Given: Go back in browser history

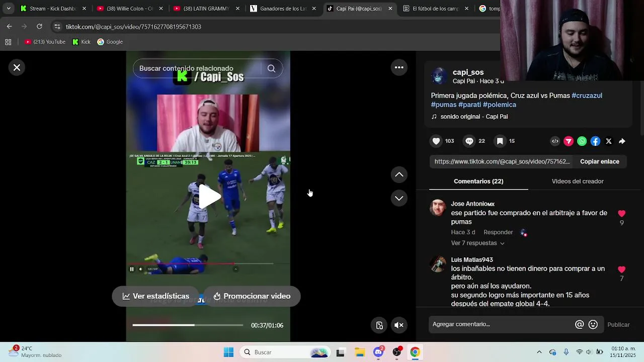Looking at the screenshot, I should click(10, 27).
